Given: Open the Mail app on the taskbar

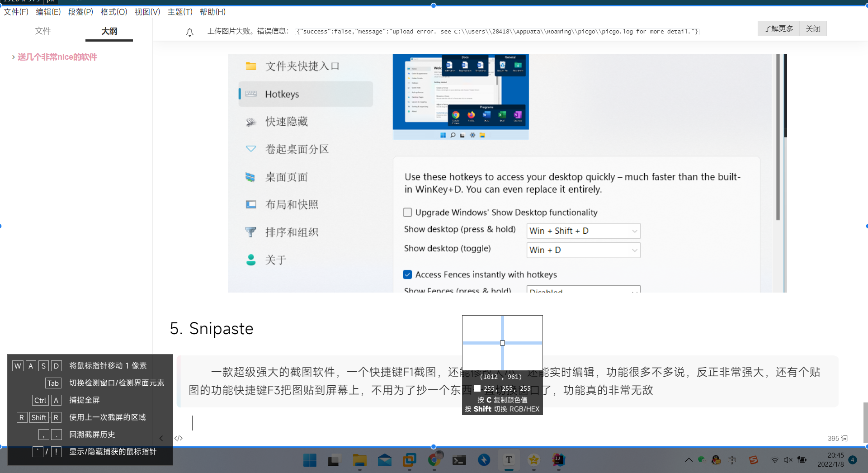Looking at the screenshot, I should pyautogui.click(x=385, y=460).
